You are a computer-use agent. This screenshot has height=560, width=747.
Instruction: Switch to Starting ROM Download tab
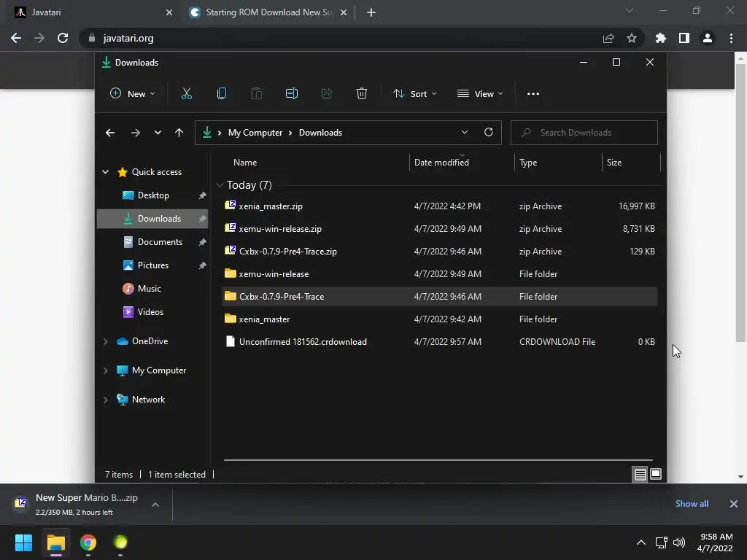[268, 12]
